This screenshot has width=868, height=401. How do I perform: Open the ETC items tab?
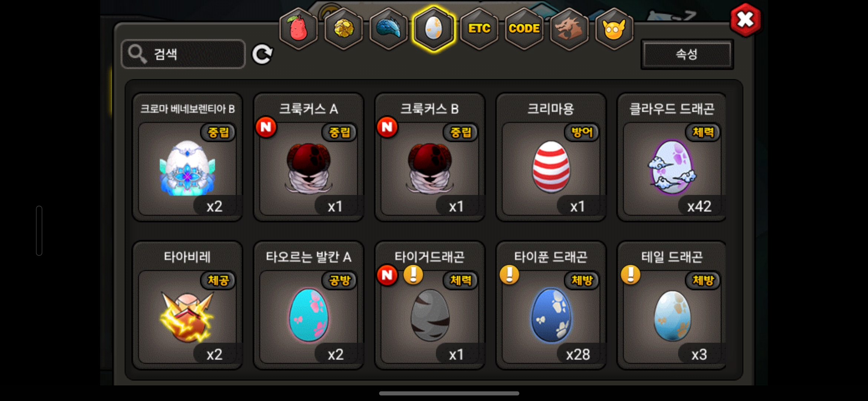479,29
